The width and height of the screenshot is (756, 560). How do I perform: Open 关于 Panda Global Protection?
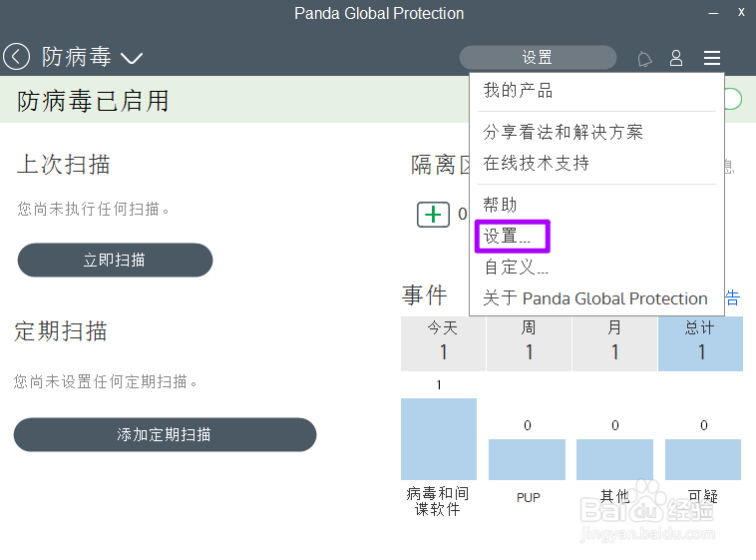pyautogui.click(x=595, y=298)
